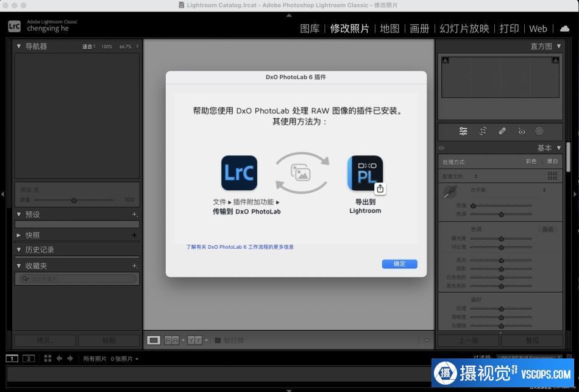Add a new preset with the plus icon
This screenshot has height=392, width=579.
(x=135, y=214)
